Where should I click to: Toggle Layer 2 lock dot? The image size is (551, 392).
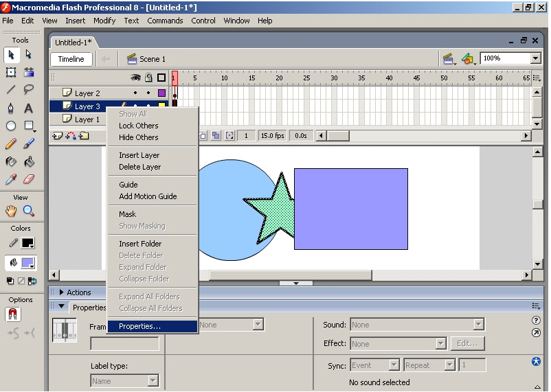[148, 93]
